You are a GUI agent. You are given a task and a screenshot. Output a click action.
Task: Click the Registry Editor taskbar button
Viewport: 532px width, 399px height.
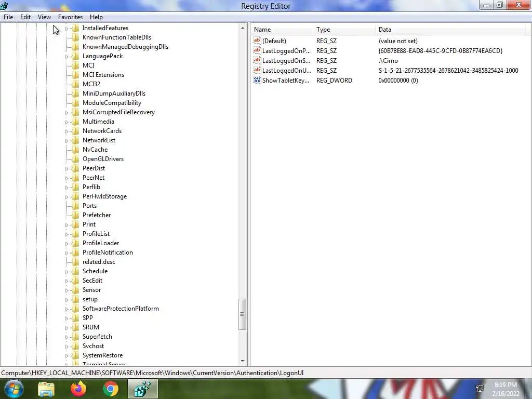[143, 389]
